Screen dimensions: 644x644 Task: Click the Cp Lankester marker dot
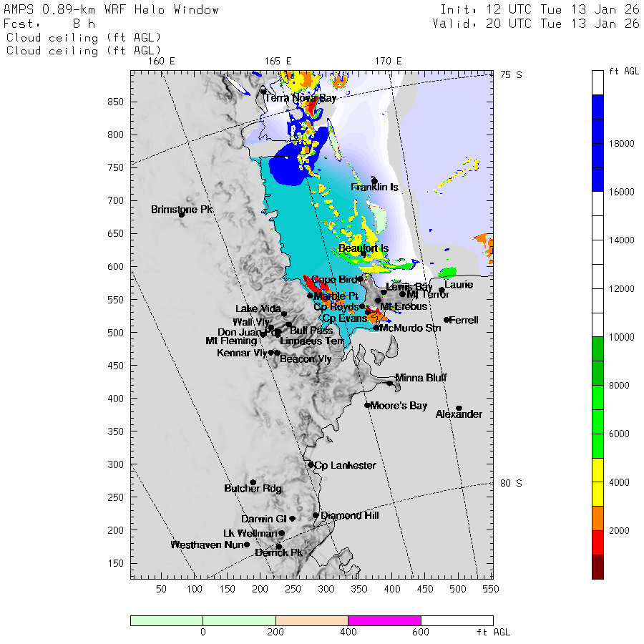(311, 464)
